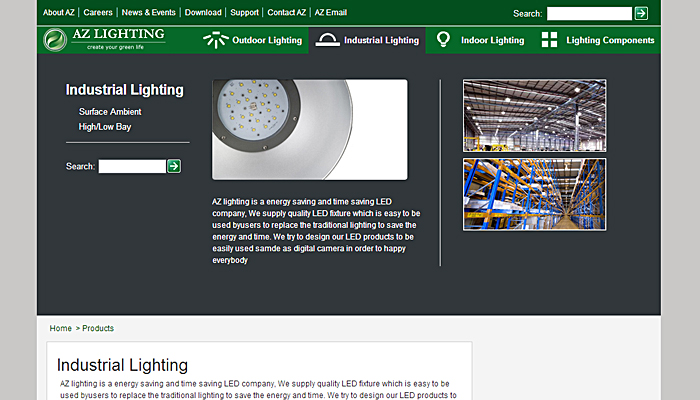Open the Surface Ambient category

110,112
